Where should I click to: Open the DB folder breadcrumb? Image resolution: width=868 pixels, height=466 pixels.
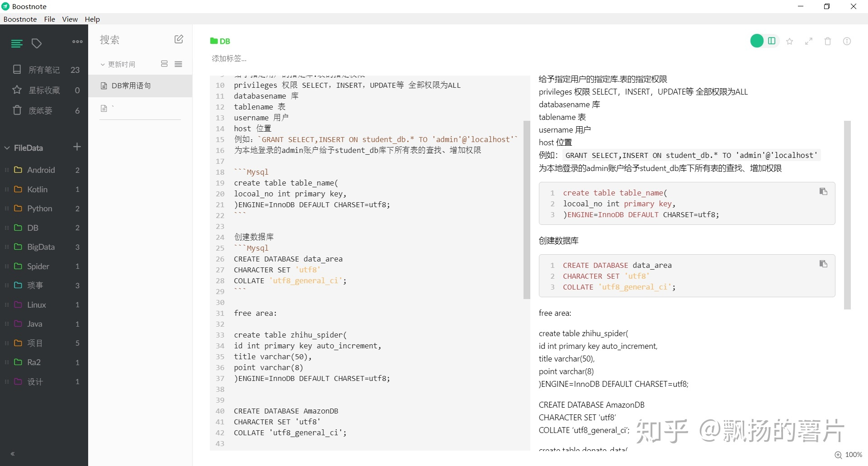[220, 41]
